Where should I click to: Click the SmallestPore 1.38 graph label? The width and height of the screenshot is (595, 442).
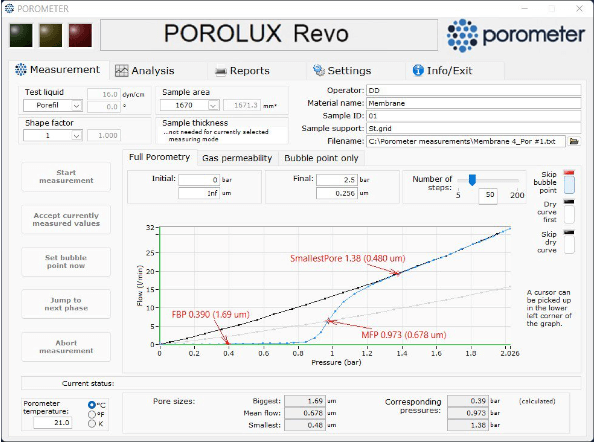tap(348, 258)
